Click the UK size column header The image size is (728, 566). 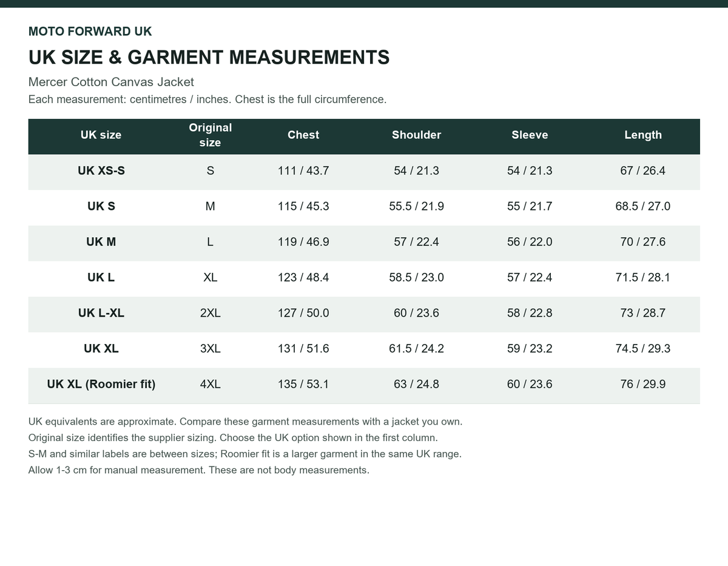point(101,135)
